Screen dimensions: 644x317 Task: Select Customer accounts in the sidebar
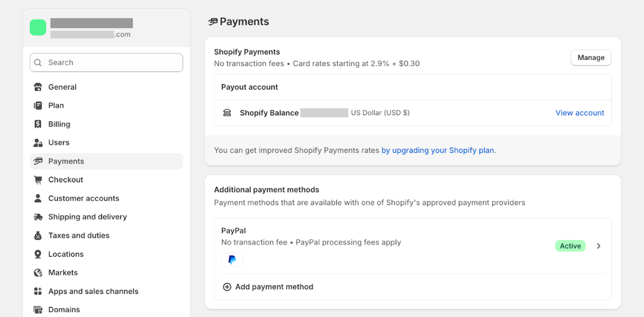pyautogui.click(x=84, y=198)
